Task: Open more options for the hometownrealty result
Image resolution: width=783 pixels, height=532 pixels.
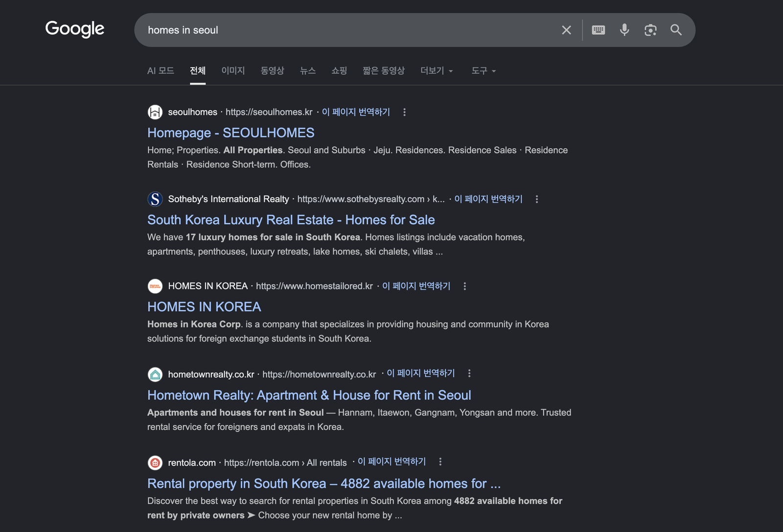Action: click(469, 373)
